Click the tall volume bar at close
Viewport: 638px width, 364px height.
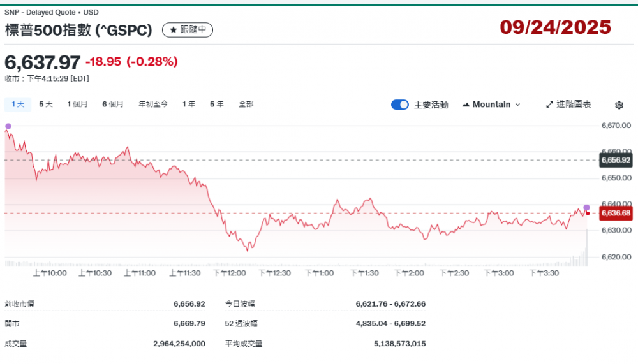586,249
